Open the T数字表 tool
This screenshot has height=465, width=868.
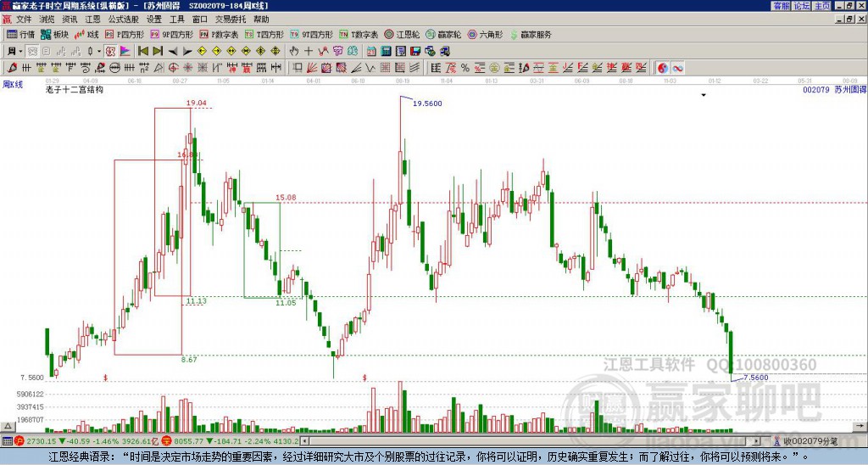click(x=359, y=34)
